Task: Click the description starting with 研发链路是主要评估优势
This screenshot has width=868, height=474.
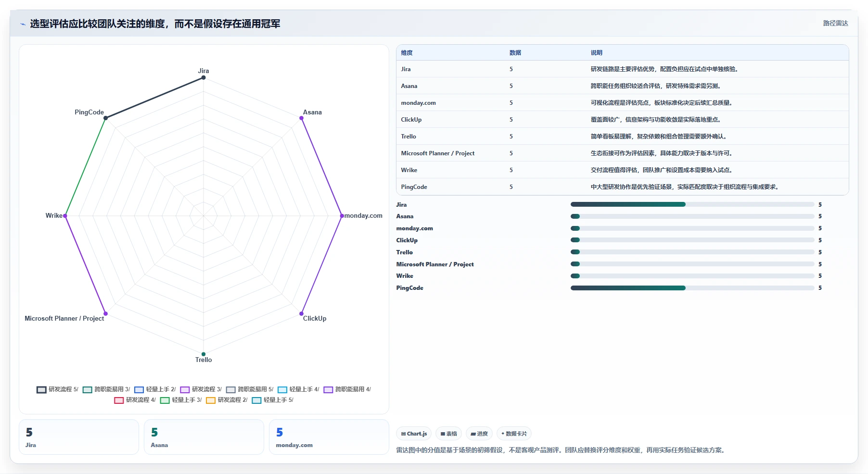Action: point(664,69)
